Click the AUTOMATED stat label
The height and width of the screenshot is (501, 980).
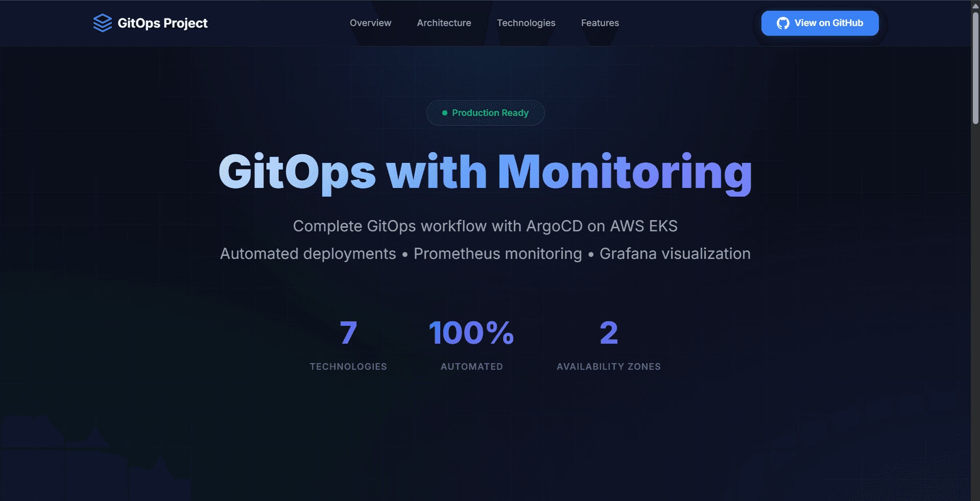pos(472,367)
